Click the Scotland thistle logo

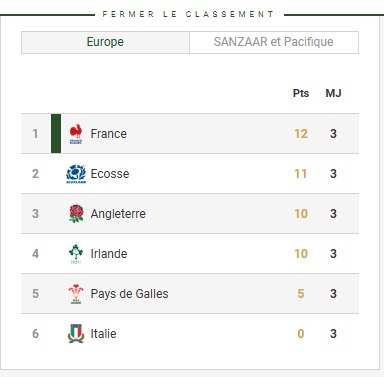pos(76,174)
